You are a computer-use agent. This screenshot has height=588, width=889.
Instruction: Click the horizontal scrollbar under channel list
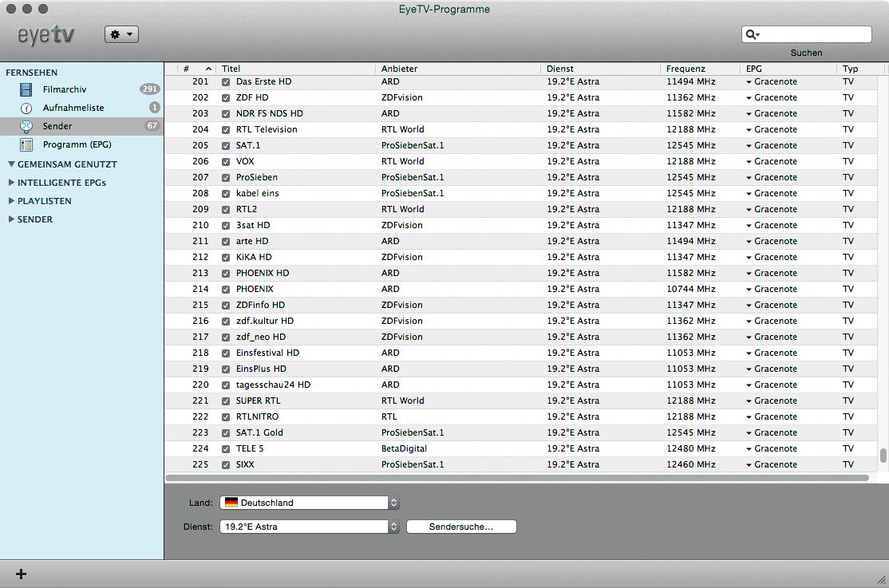tap(516, 478)
